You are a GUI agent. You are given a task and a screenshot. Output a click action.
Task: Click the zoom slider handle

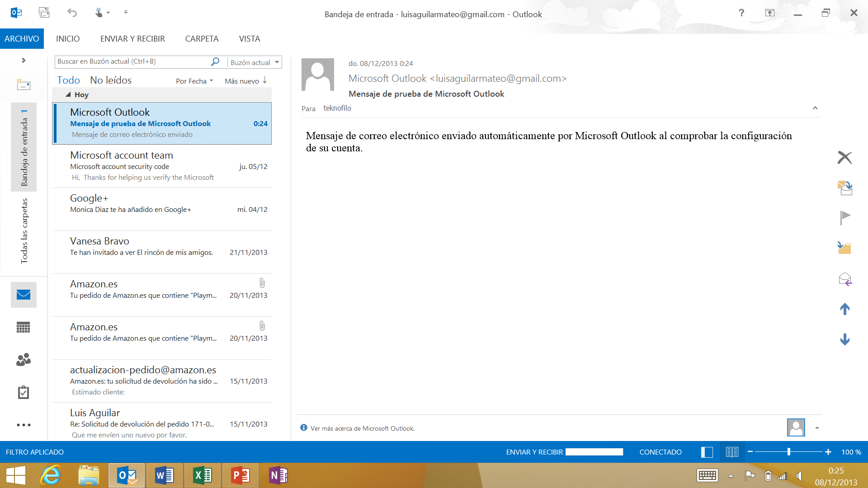(x=788, y=452)
